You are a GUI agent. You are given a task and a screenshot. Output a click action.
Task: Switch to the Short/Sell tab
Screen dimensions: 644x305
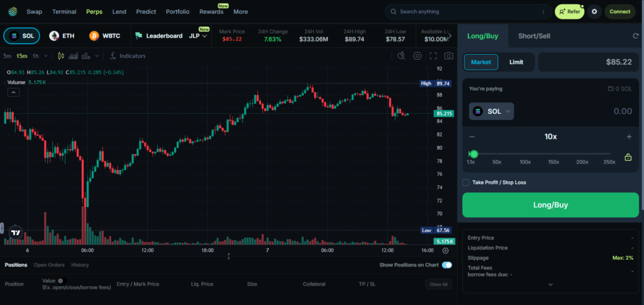click(x=534, y=36)
